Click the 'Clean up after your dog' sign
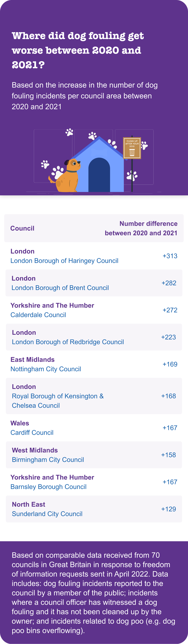The width and height of the screenshot is (188, 644). [x=132, y=148]
